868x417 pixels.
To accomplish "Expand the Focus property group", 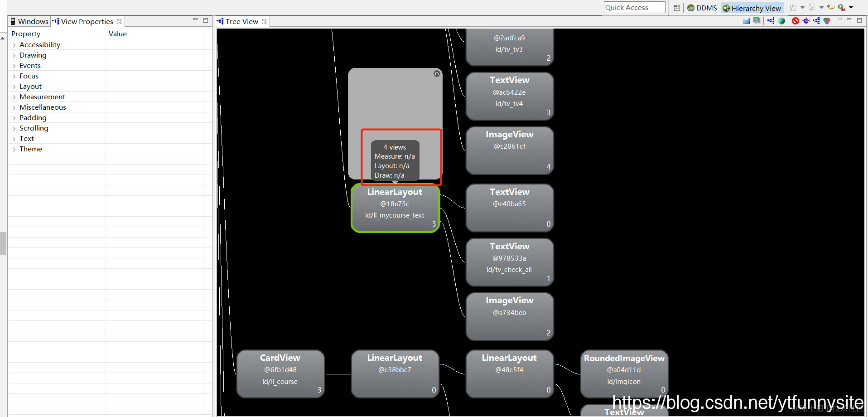I will coord(14,76).
